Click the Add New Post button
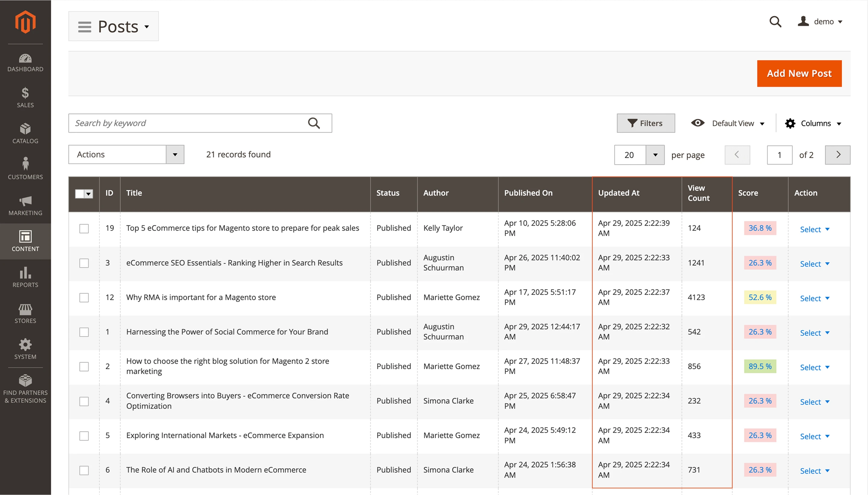Image resolution: width=868 pixels, height=495 pixels. pos(799,73)
